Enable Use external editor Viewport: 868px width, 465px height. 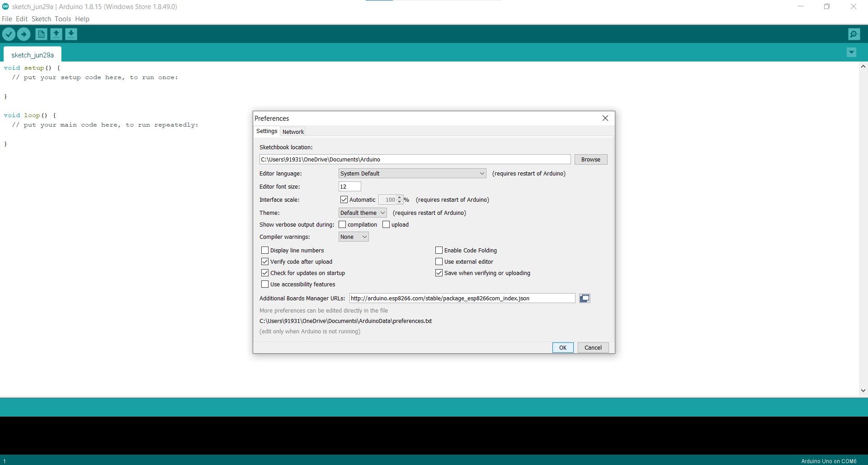(x=439, y=261)
